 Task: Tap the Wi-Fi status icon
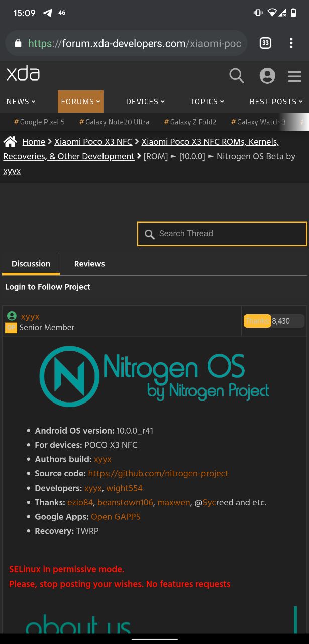pyautogui.click(x=272, y=13)
